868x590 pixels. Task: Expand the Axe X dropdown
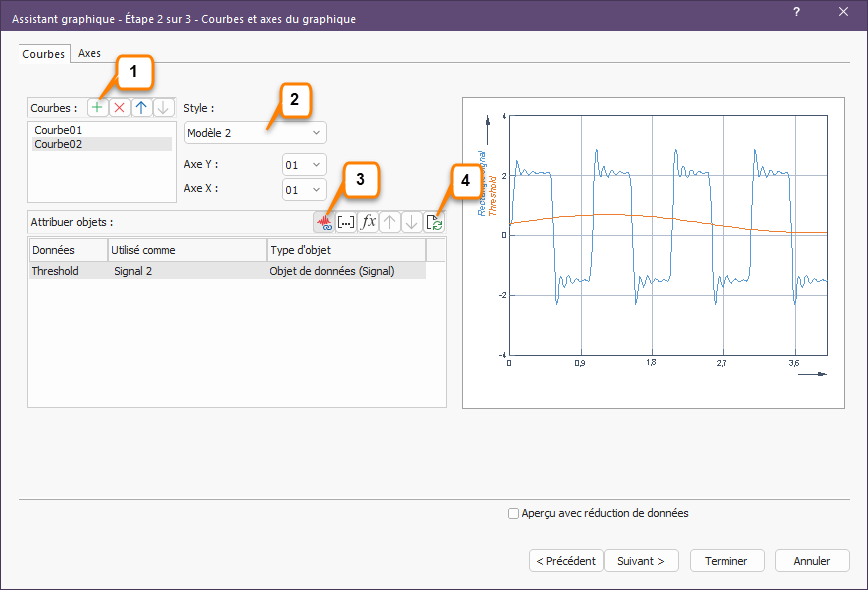click(304, 189)
